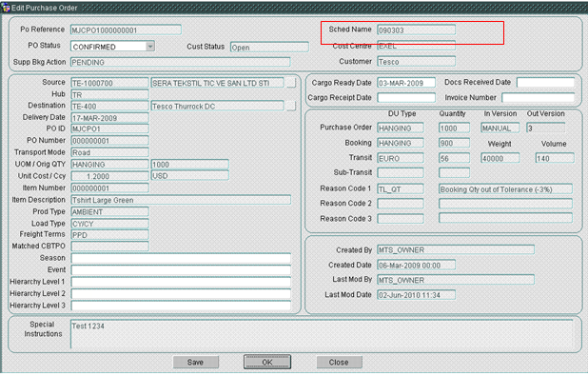This screenshot has height=376, width=588.
Task: Click the Freight Terms field
Action: (x=109, y=235)
